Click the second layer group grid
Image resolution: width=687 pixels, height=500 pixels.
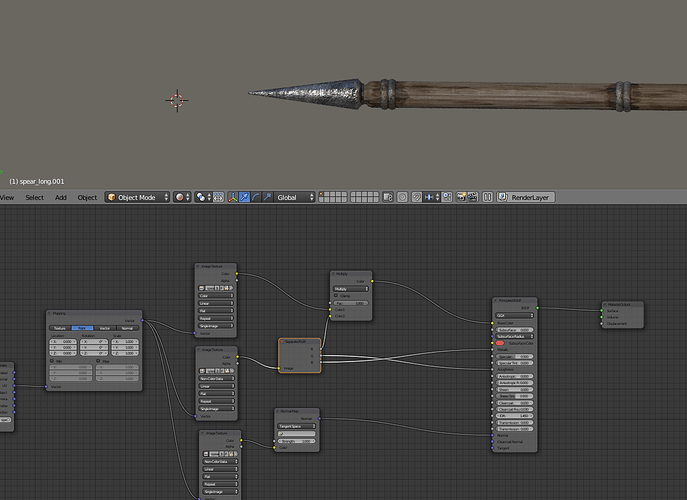coord(365,197)
